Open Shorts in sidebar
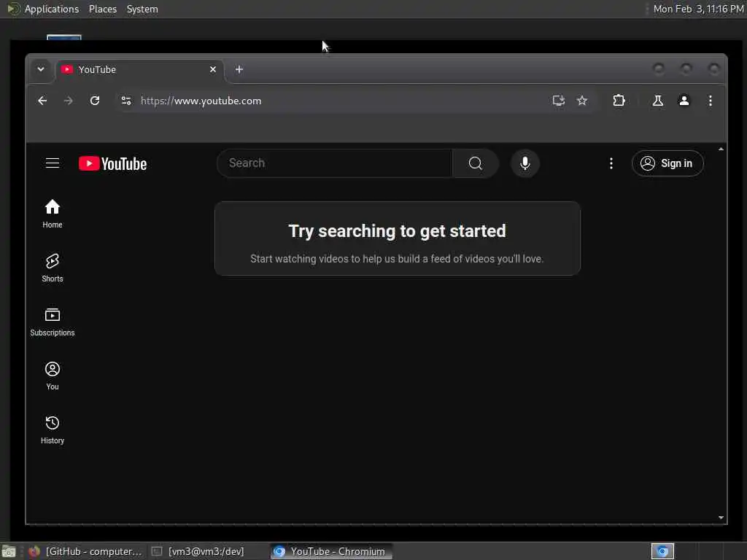The image size is (747, 560). click(53, 268)
